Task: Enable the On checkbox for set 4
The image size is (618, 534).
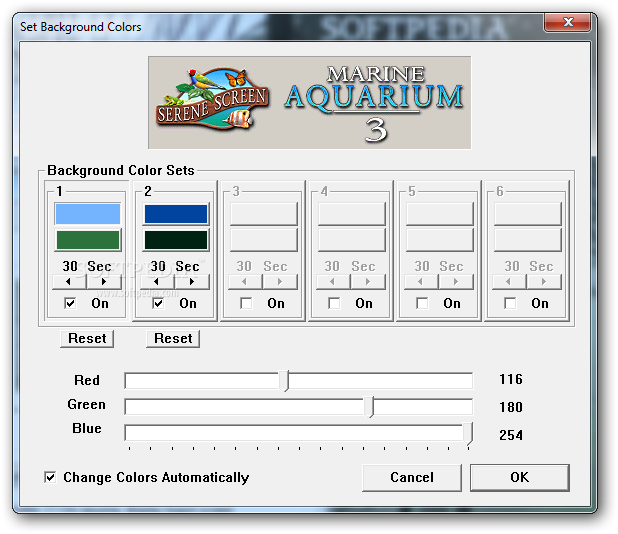Action: coord(334,303)
